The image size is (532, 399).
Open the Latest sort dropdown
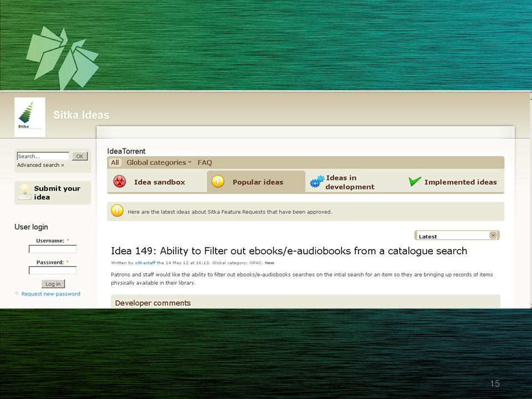(457, 236)
